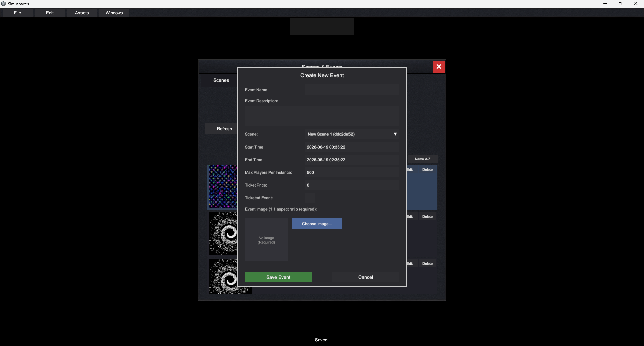Delete the first scene in the list

pyautogui.click(x=427, y=170)
